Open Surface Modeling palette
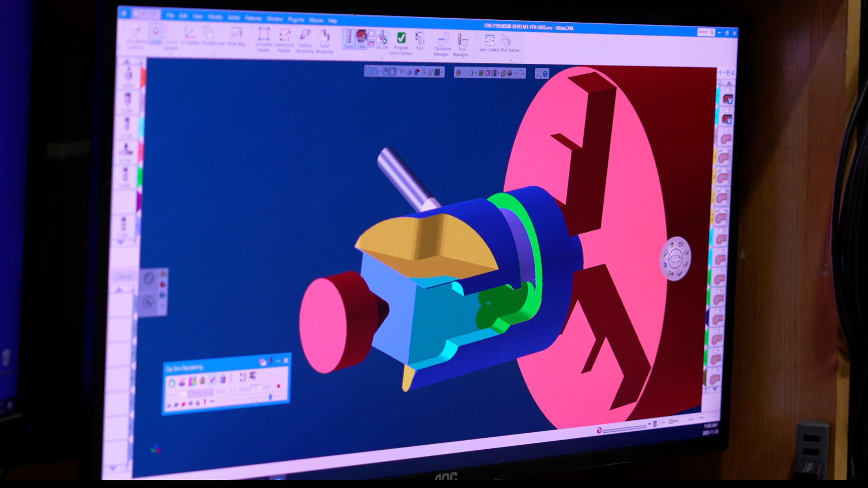 305,41
